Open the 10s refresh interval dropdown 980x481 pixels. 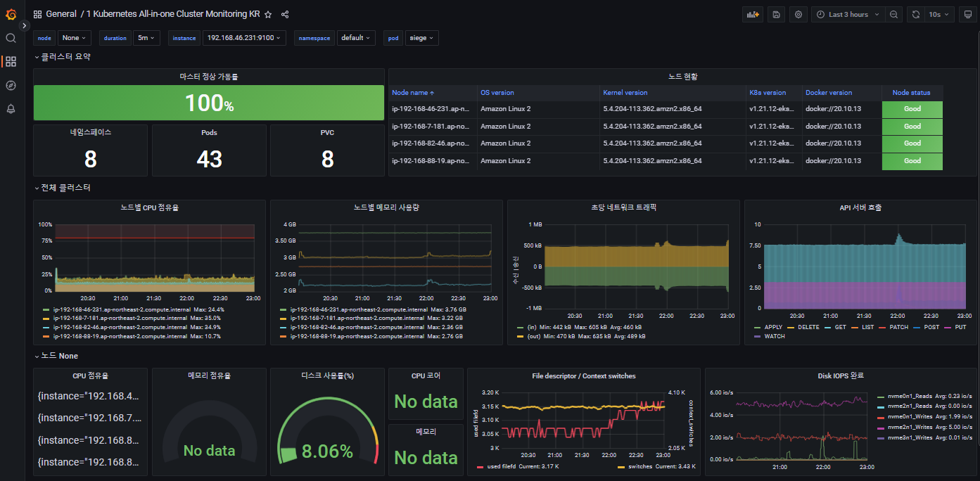click(x=939, y=14)
